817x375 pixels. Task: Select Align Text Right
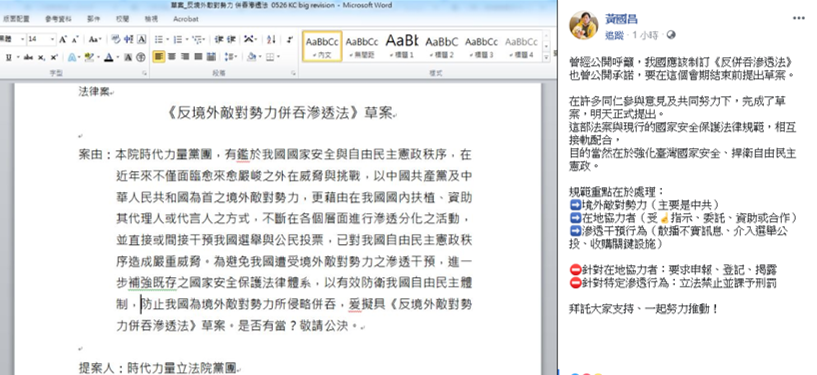(185, 56)
